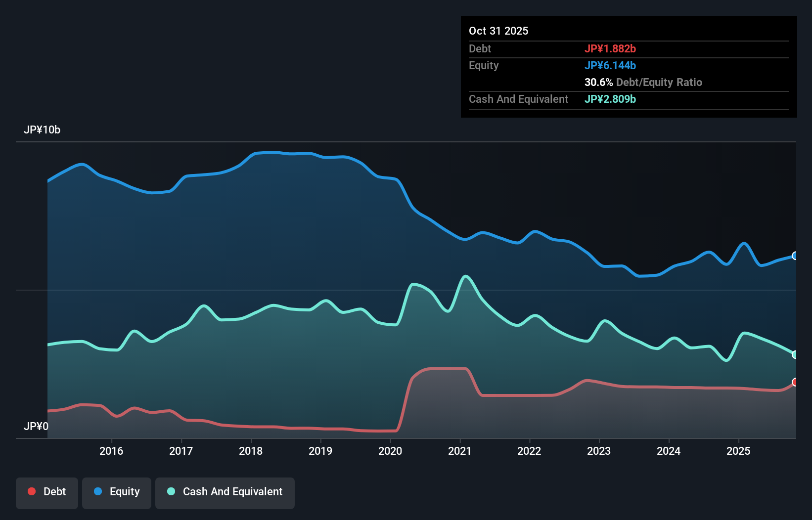The image size is (812, 520).
Task: Click the 2021 x-axis label
Action: (460, 451)
